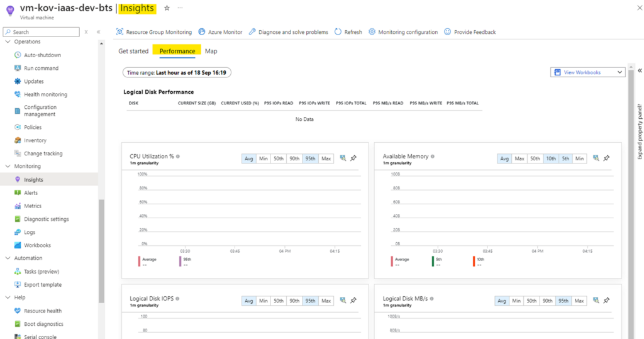Toggle Avg on CPU Utilization chart
The image size is (644, 339).
click(x=249, y=158)
